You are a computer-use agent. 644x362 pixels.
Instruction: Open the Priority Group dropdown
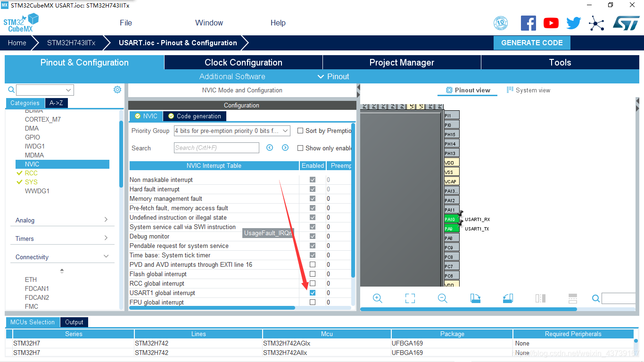coord(232,131)
